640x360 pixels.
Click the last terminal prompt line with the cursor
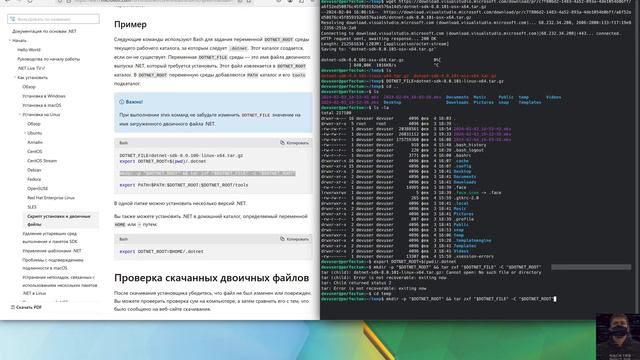439,299
